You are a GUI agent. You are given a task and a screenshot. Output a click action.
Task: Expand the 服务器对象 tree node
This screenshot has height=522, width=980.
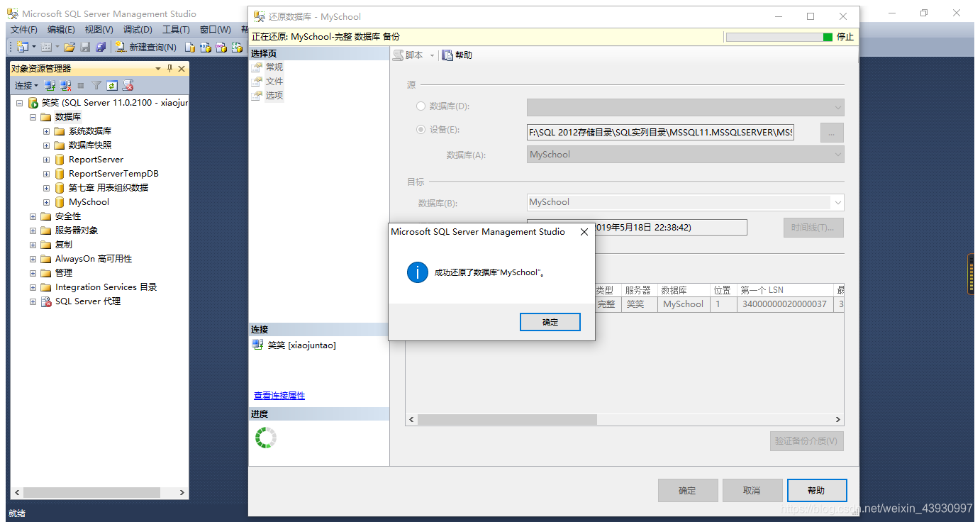tap(33, 231)
